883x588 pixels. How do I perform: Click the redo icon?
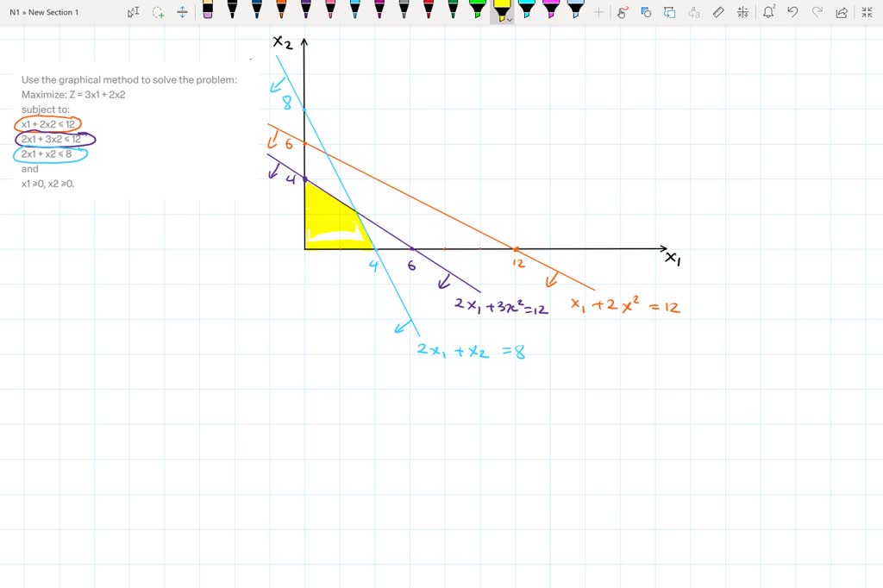click(817, 12)
